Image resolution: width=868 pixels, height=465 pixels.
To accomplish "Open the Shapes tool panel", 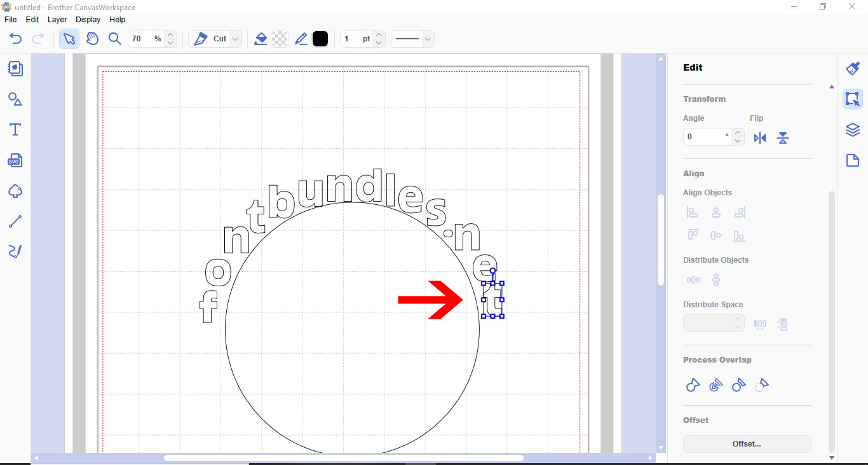I will 15,99.
